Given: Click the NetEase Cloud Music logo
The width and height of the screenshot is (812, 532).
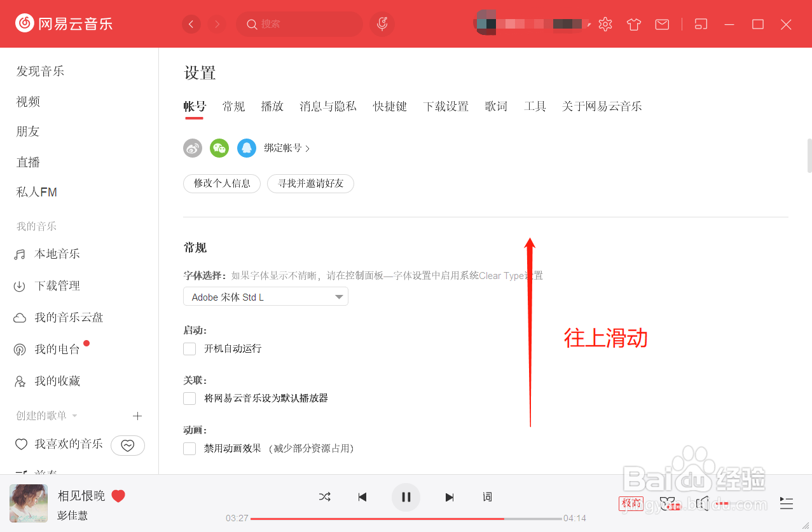Looking at the screenshot, I should pos(64,24).
